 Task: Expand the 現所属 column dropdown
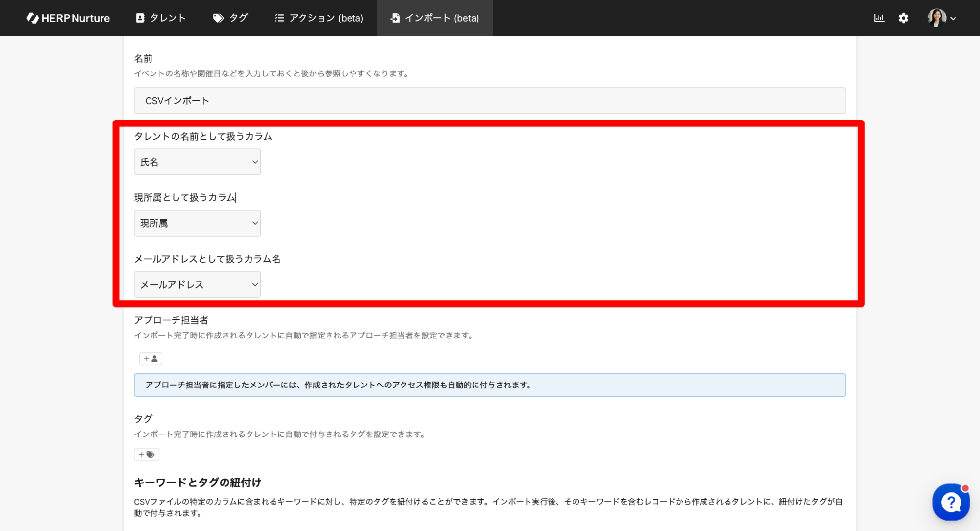(x=197, y=223)
